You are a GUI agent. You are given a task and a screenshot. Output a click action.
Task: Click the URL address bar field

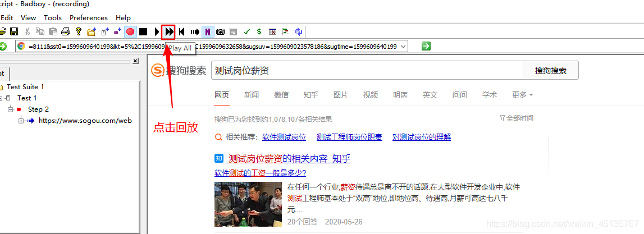pos(213,47)
